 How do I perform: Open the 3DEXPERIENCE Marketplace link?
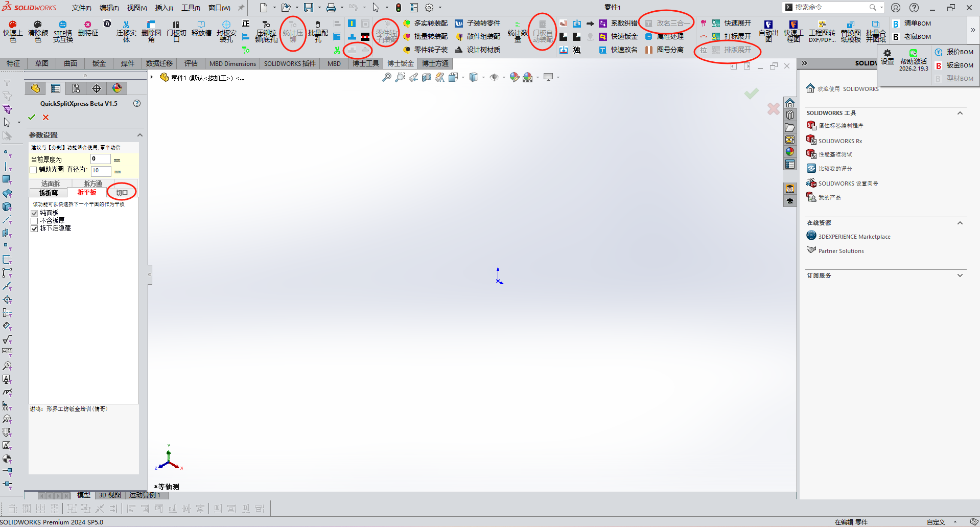[x=854, y=237]
